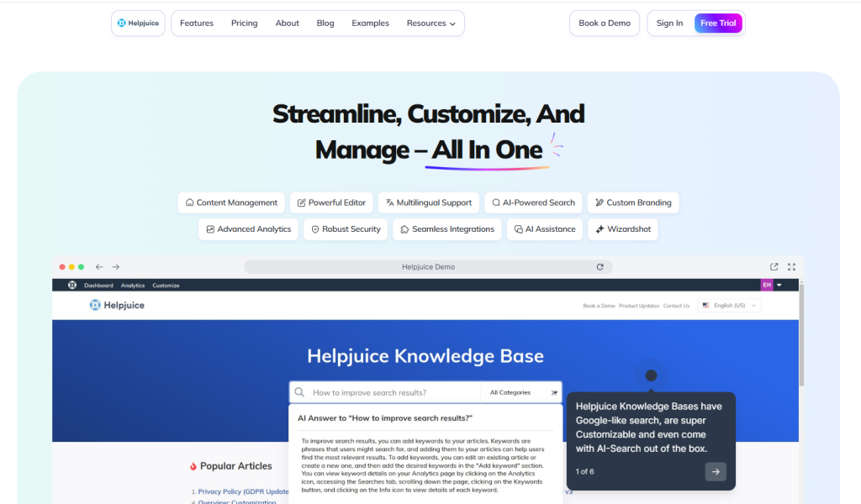Image resolution: width=861 pixels, height=504 pixels.
Task: Select the Robust Security feature tab
Action: [x=346, y=229]
